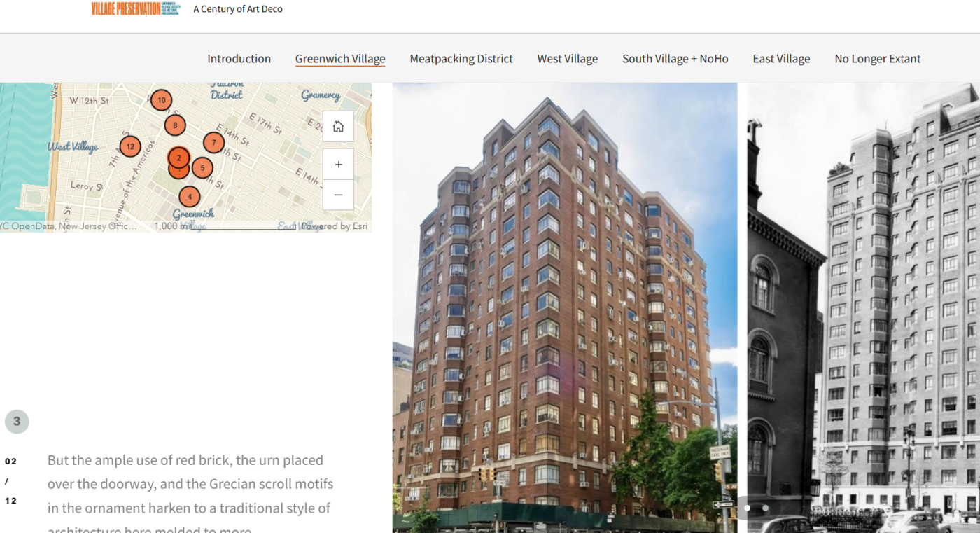Screen dimensions: 980x533
Task: Go to South Village + NoHo section
Action: coord(675,59)
